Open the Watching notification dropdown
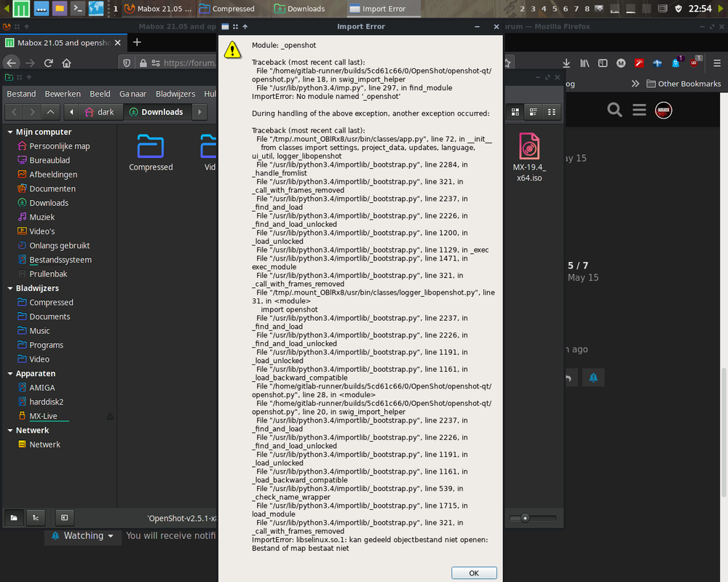 pyautogui.click(x=83, y=535)
